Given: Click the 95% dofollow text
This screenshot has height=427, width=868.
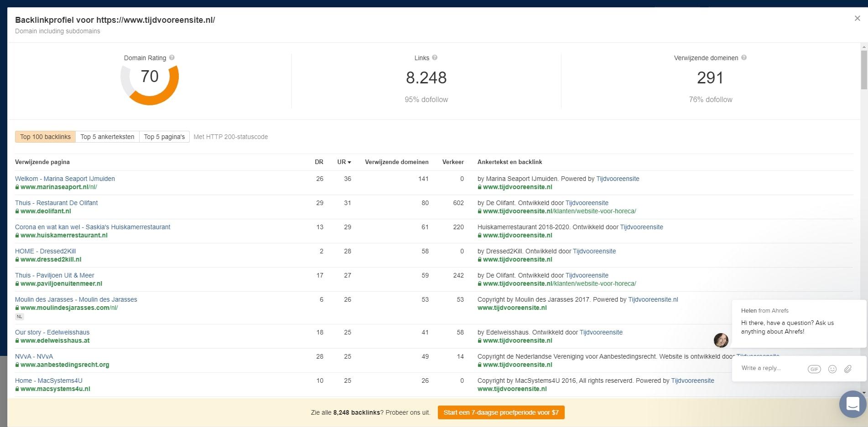Looking at the screenshot, I should click(426, 99).
